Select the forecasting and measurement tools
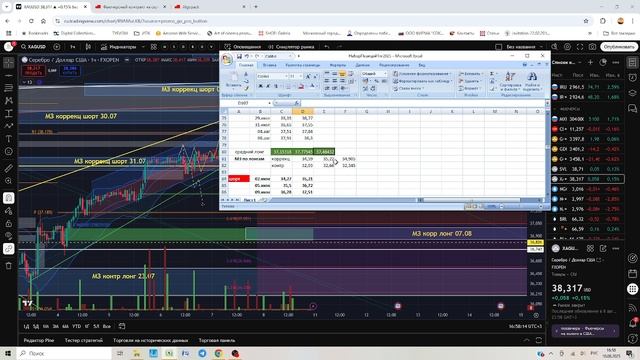This screenshot has width=640, height=360. click(9, 113)
